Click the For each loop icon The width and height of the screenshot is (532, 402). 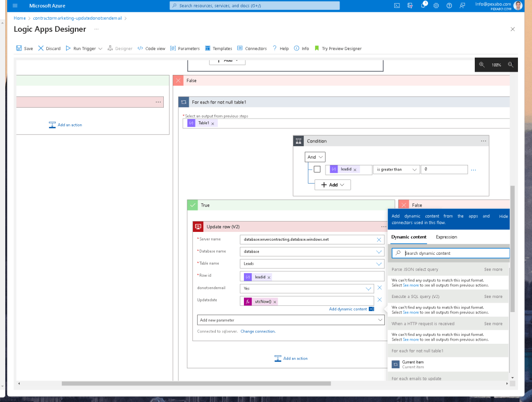coord(184,102)
